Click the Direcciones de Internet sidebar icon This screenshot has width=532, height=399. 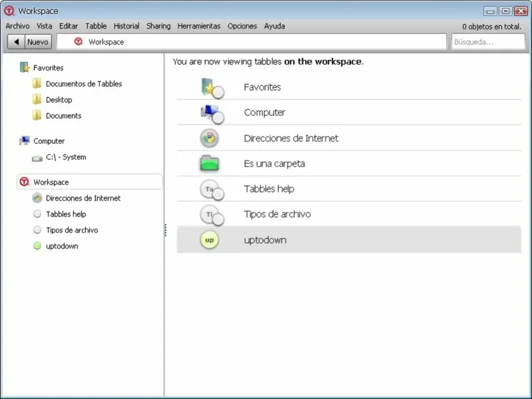point(37,198)
